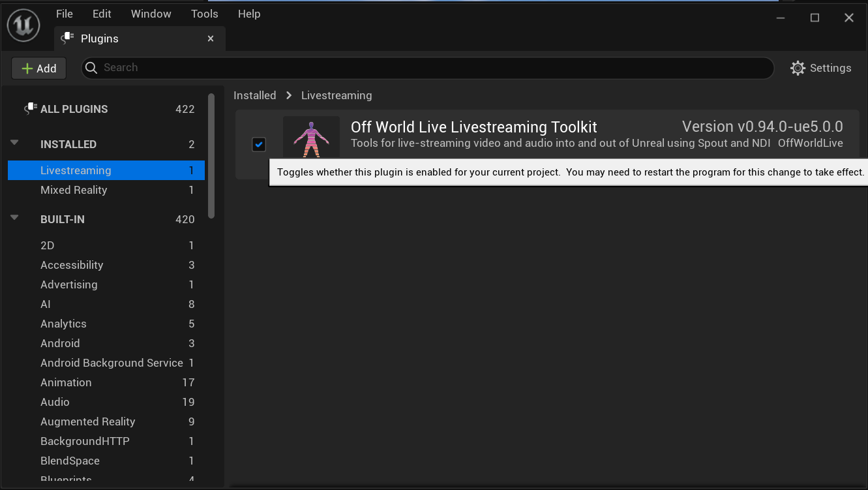Open the File menu
868x490 pixels.
[x=65, y=14]
